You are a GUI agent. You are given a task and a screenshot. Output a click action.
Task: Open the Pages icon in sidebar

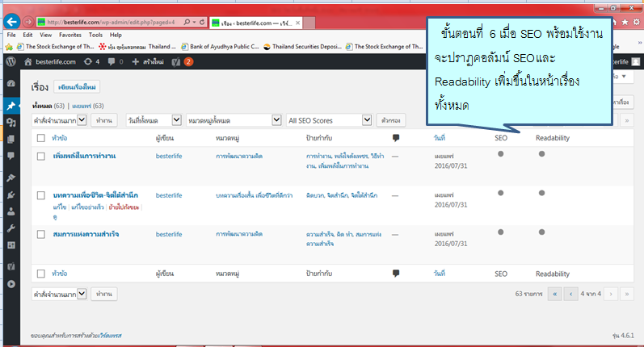11,140
